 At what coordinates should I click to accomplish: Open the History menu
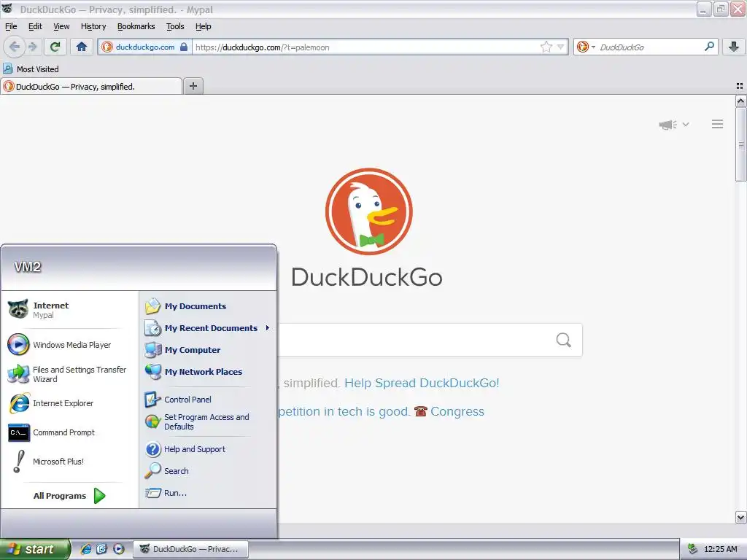(x=93, y=26)
